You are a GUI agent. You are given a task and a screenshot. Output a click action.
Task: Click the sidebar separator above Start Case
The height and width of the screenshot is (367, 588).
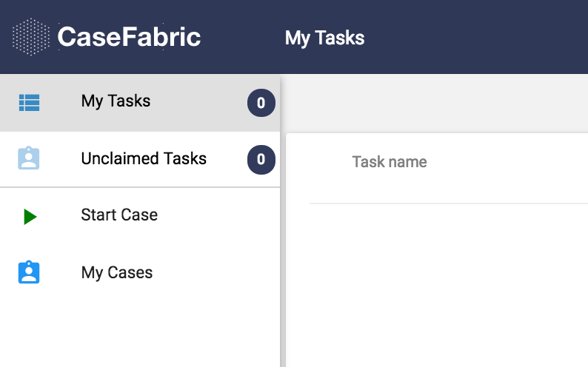140,187
